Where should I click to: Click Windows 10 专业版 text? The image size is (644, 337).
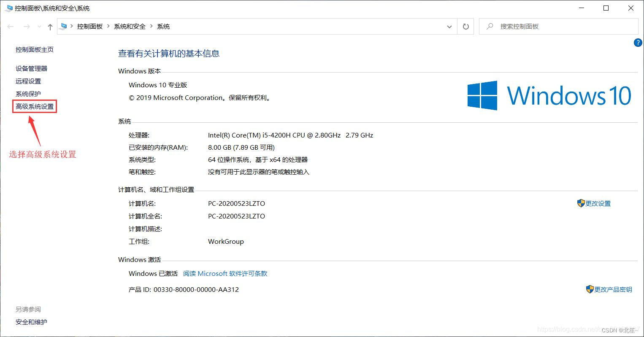158,85
